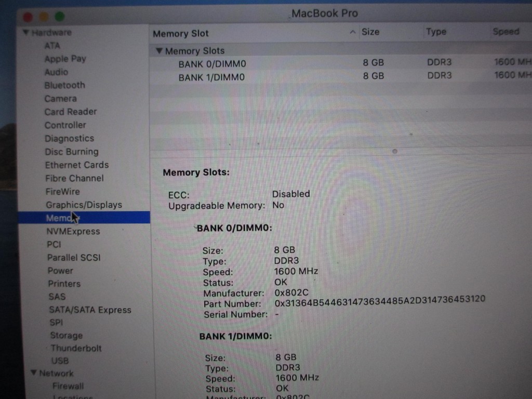Image resolution: width=532 pixels, height=399 pixels.
Task: Select Thunderbolt in the sidebar
Action: coord(76,348)
